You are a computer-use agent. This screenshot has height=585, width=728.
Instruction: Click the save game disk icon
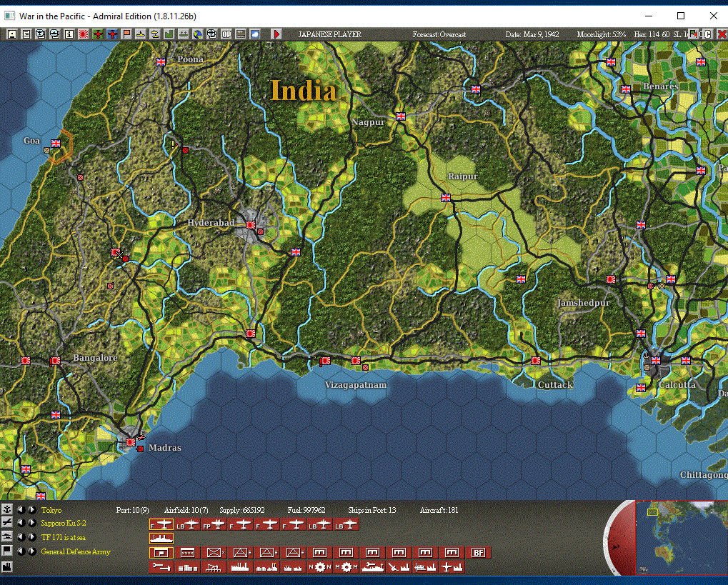(12, 34)
